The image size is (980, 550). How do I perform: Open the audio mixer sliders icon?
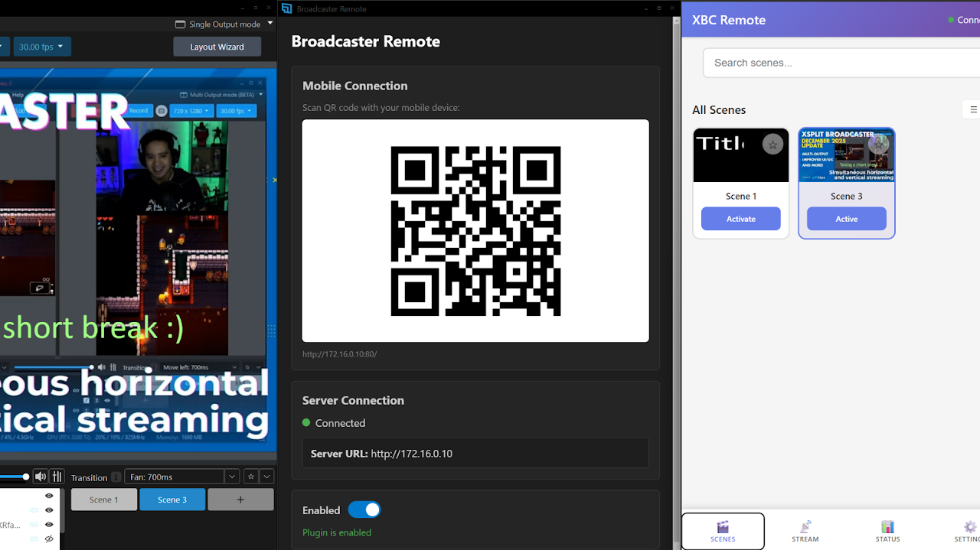[x=57, y=476]
